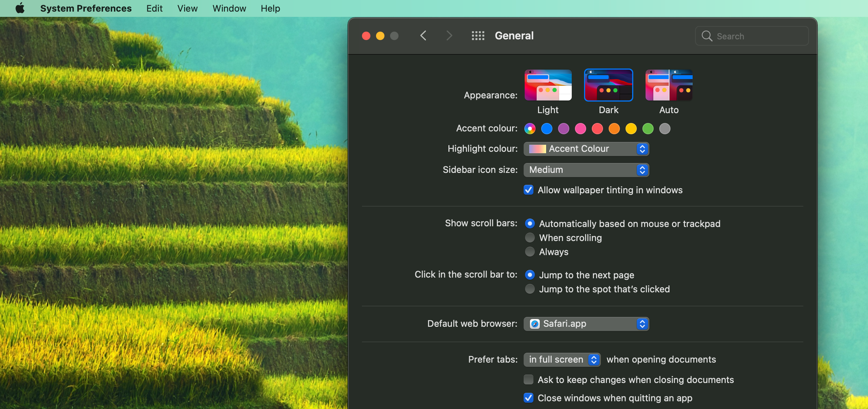Expand the Sidebar icon size dropdown
This screenshot has height=409, width=868.
pyautogui.click(x=586, y=170)
